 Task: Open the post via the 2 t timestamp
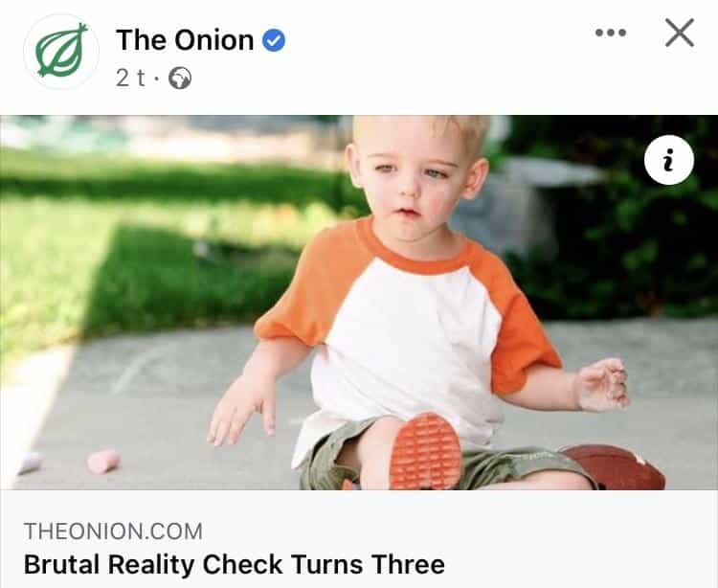(x=130, y=79)
